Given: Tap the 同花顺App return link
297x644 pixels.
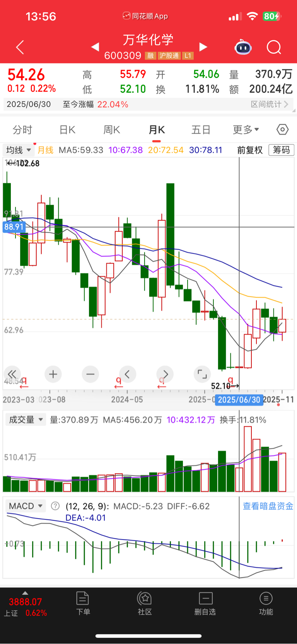Looking at the screenshot, I should click(145, 16).
